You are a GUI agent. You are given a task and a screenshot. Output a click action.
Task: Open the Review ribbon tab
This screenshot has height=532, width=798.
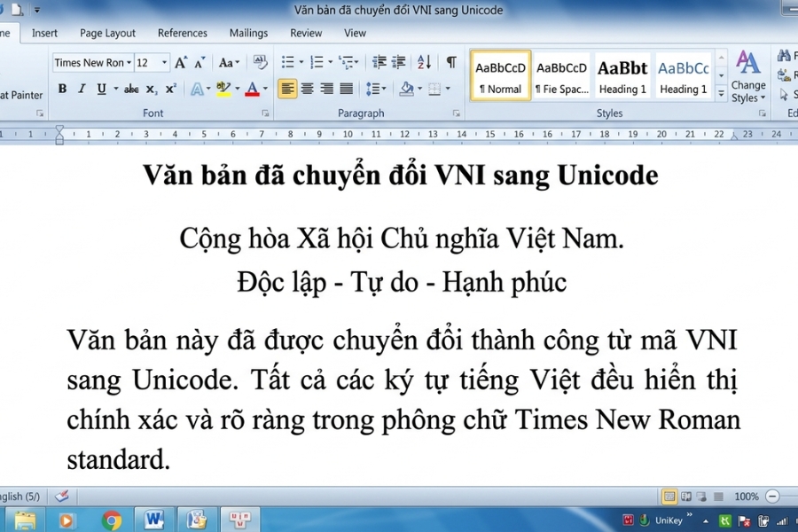tap(305, 33)
